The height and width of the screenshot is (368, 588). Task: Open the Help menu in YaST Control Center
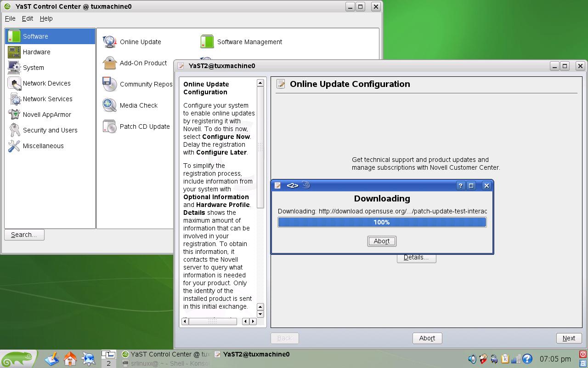(46, 18)
